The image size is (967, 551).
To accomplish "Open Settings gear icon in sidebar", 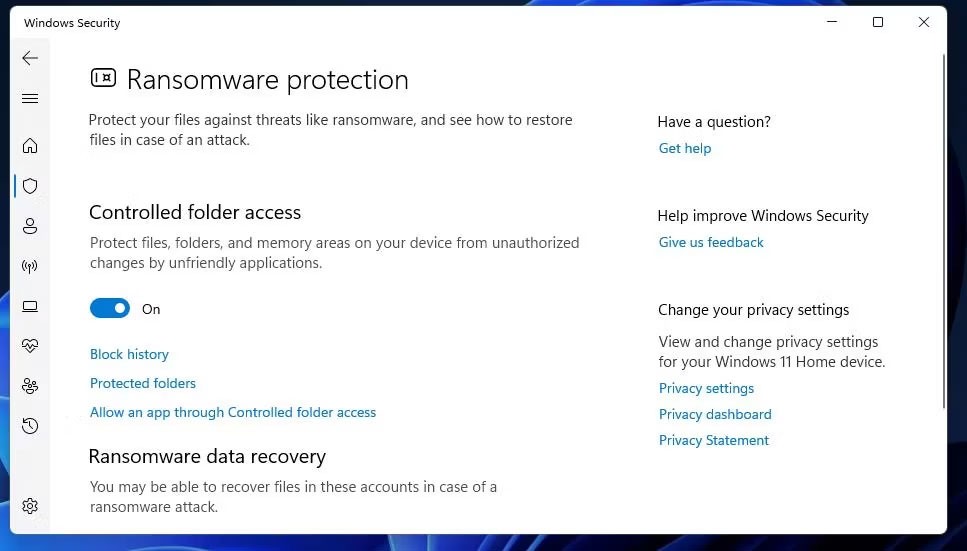I will [x=30, y=506].
